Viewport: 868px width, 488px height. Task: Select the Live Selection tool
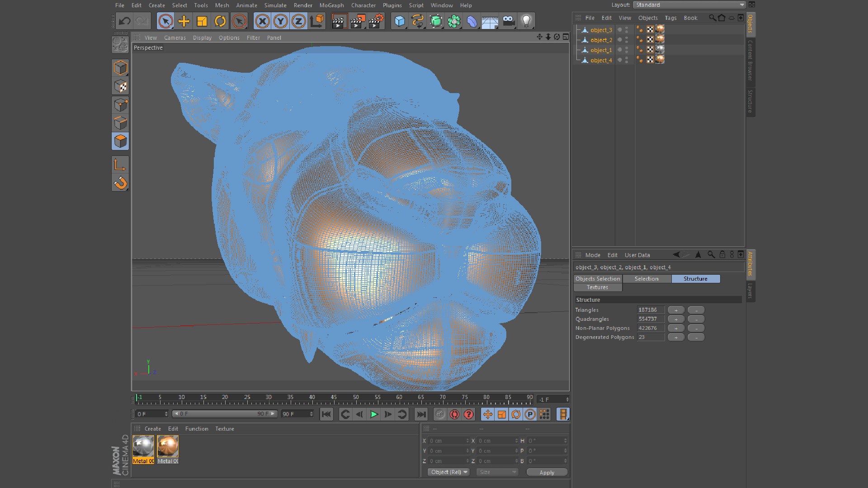[165, 21]
